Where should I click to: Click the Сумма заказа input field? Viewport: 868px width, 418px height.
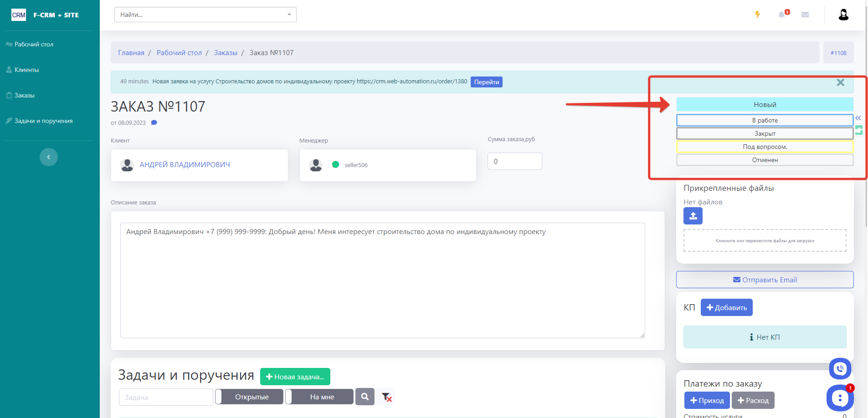point(514,161)
